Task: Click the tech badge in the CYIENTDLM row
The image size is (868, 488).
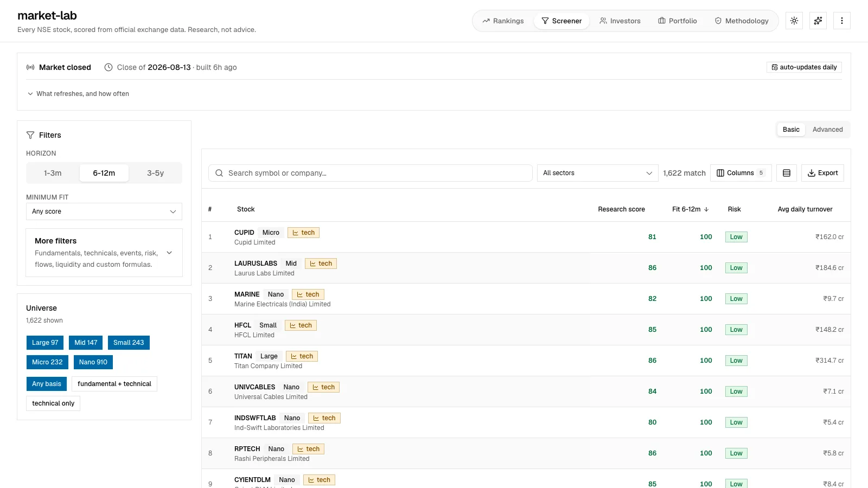Action: click(x=319, y=480)
